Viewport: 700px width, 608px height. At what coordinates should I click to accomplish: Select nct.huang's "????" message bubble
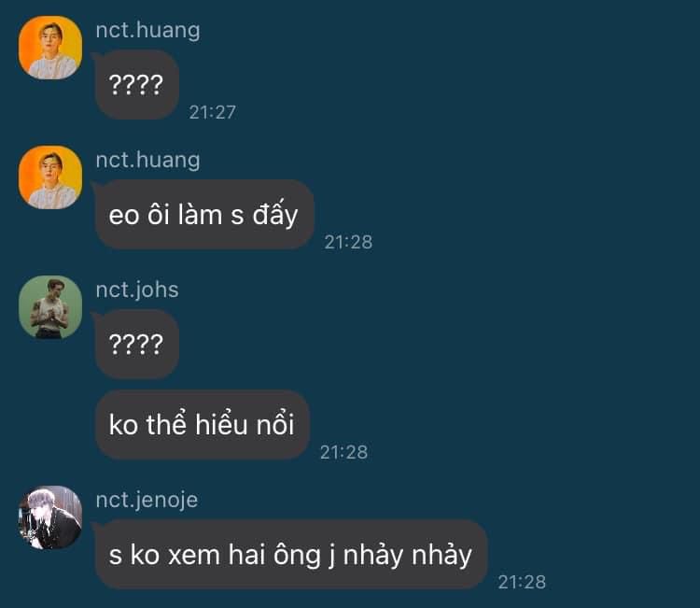pos(137,85)
